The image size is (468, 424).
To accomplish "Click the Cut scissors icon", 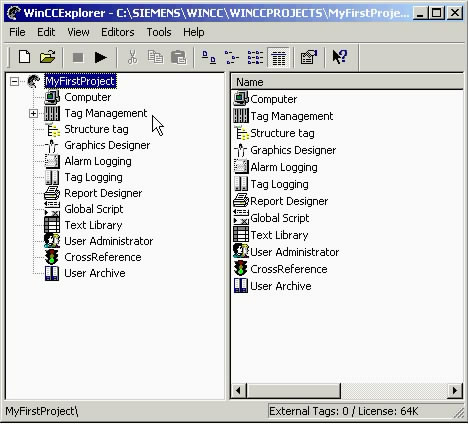I will [x=132, y=57].
